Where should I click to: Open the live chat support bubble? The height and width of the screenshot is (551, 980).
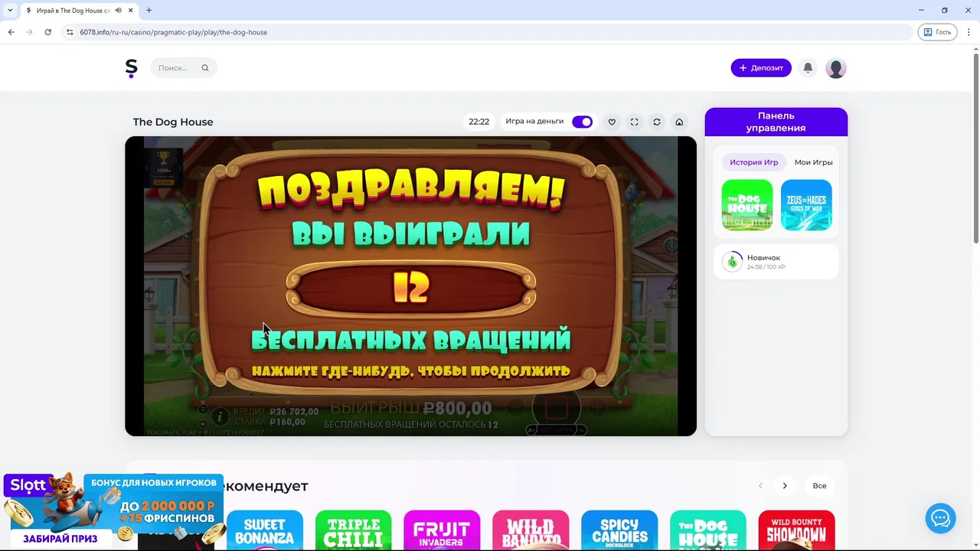point(940,518)
